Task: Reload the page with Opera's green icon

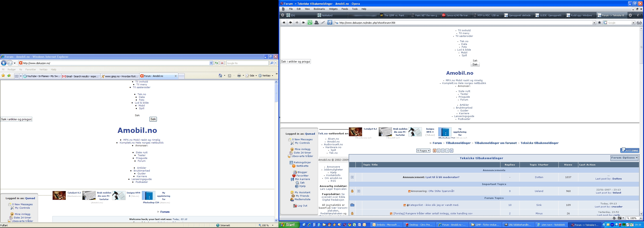Action: pyautogui.click(x=310, y=23)
